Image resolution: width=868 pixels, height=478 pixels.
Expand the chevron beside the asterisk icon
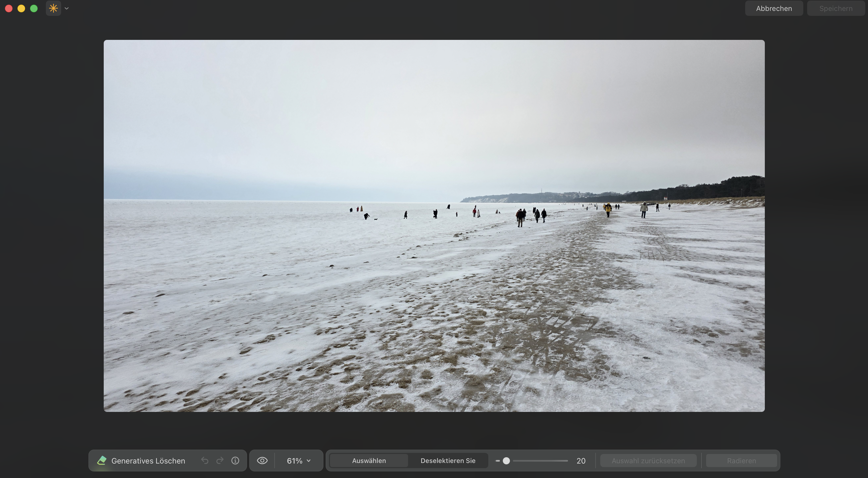pyautogui.click(x=66, y=8)
